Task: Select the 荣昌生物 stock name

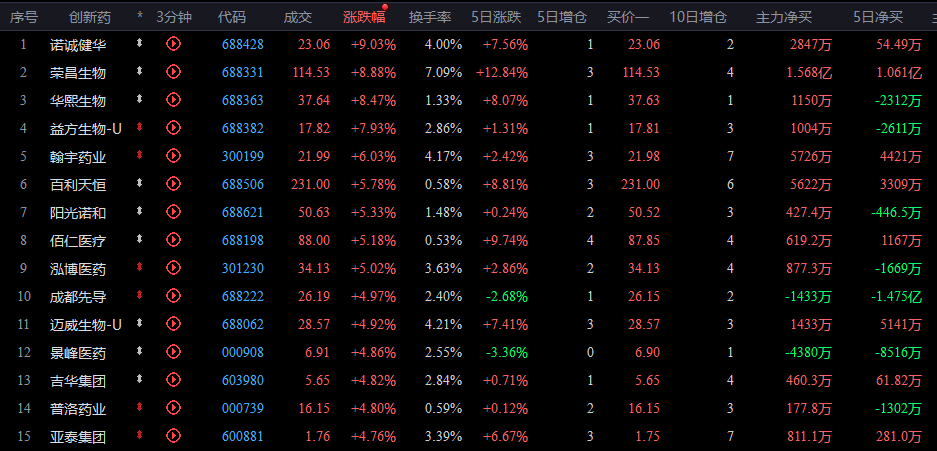Action: (x=78, y=72)
